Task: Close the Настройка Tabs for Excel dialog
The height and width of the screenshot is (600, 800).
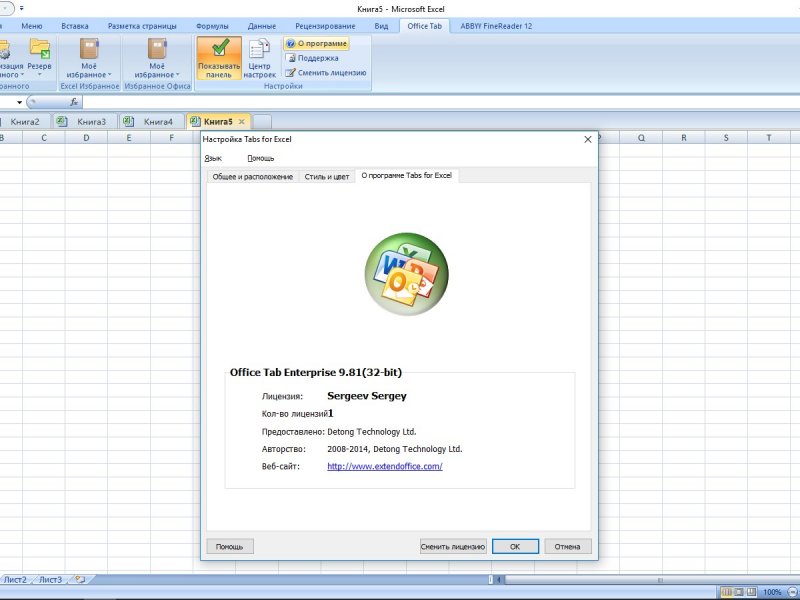Action: click(x=588, y=139)
